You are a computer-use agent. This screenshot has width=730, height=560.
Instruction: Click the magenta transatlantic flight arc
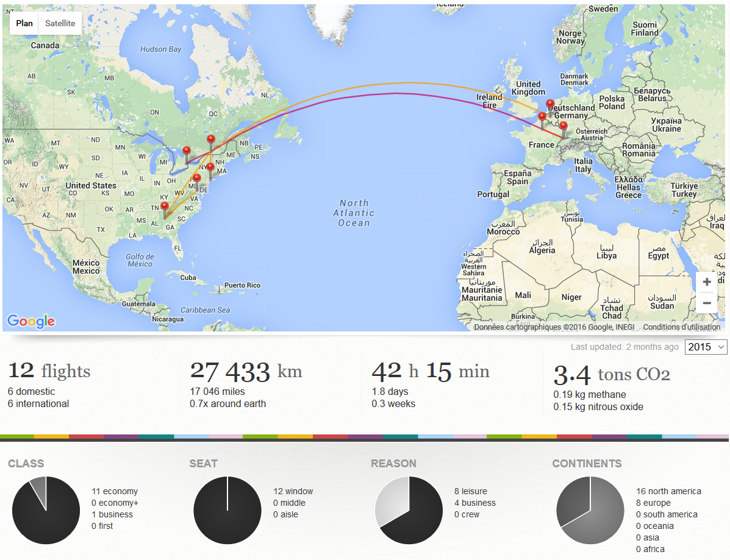coord(396,93)
